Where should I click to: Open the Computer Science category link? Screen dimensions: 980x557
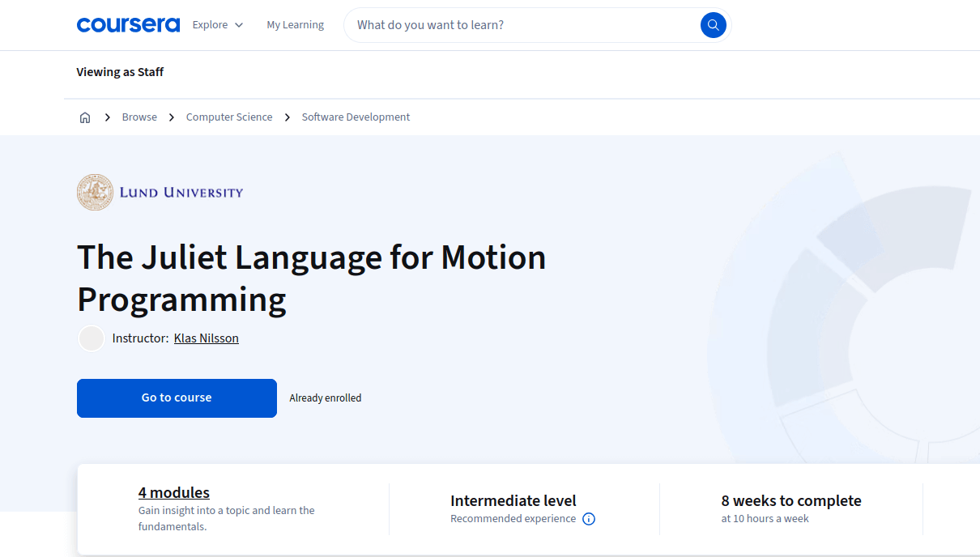pyautogui.click(x=229, y=117)
